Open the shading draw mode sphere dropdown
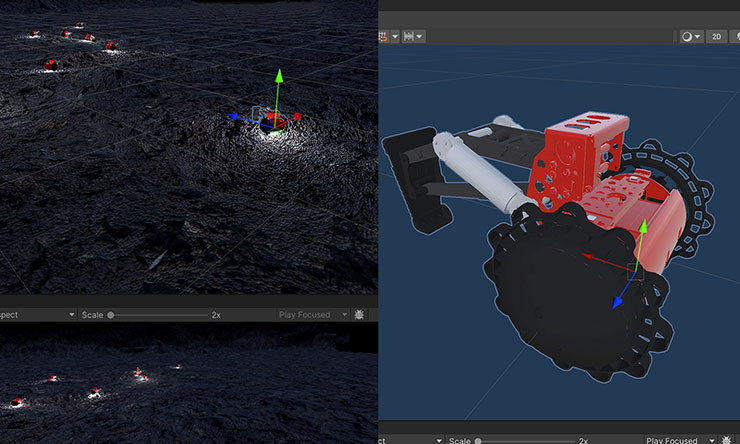The image size is (740, 444). (690, 36)
